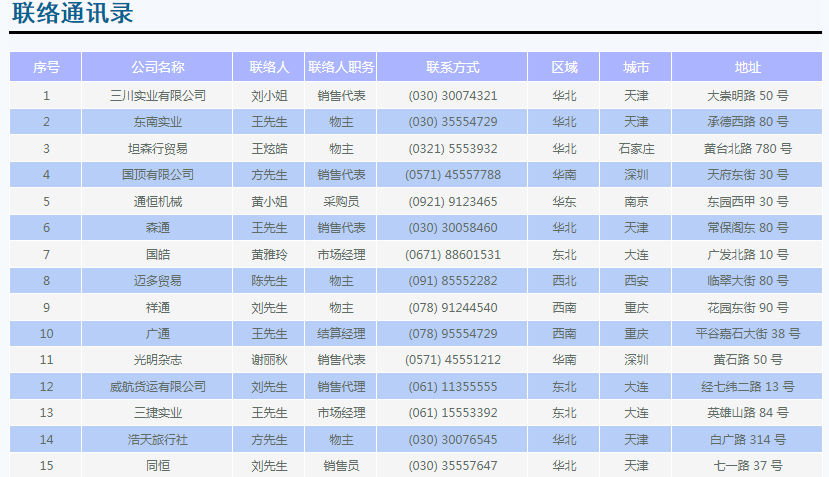Screen dimensions: 829x477
Task: Click contact name 刘小姐
Action: 269,96
